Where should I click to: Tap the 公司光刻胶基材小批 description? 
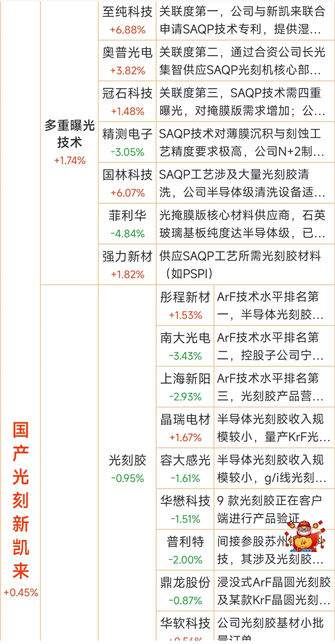click(x=274, y=626)
